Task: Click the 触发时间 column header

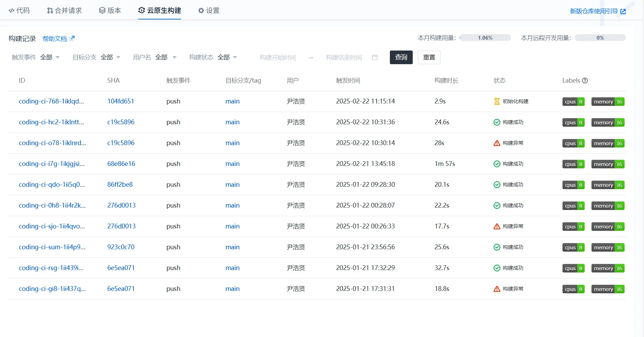Action: 348,81
